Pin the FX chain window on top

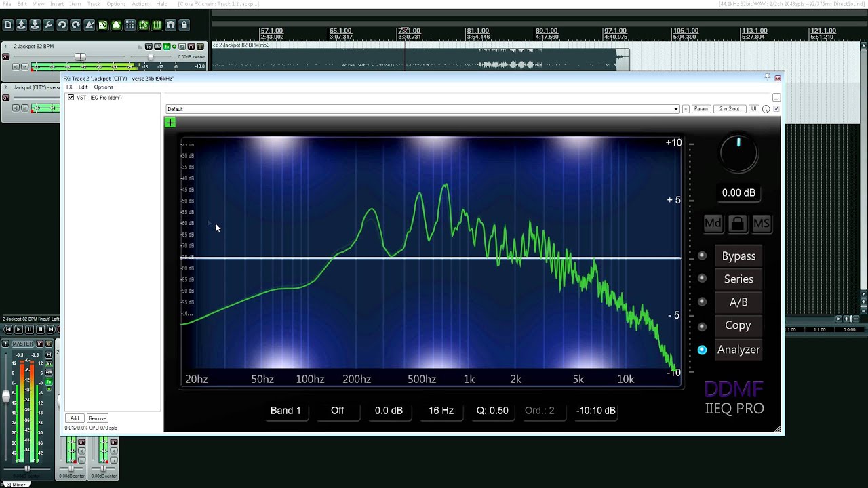pos(767,77)
